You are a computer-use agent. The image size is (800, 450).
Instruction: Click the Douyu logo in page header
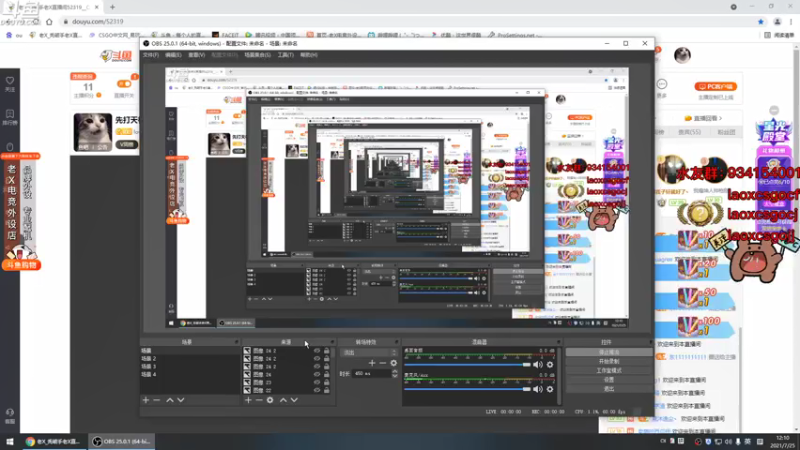[x=116, y=55]
